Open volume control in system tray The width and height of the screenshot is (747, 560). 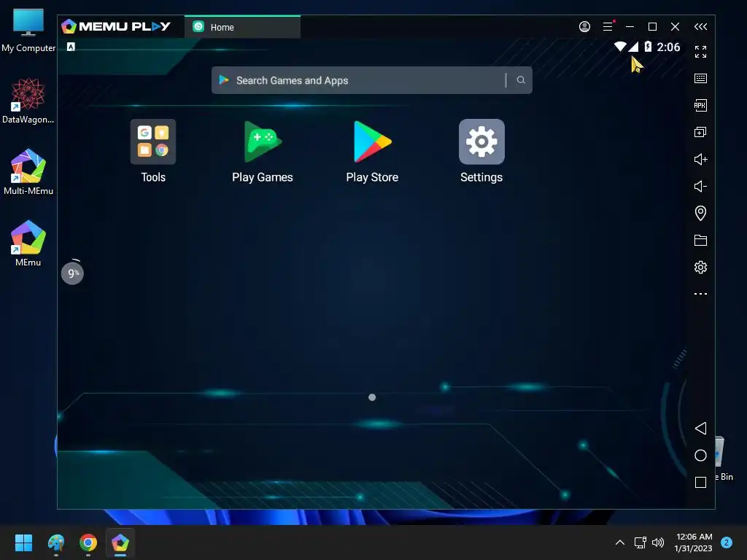[x=658, y=542]
